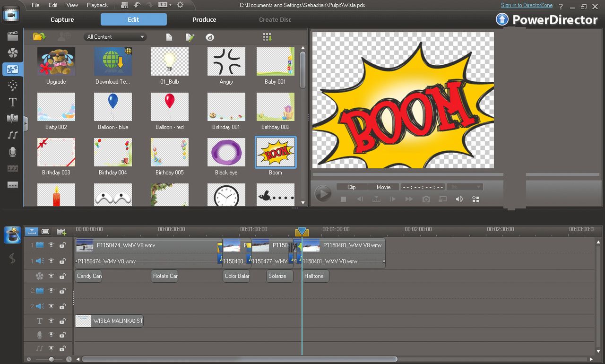This screenshot has width=605, height=364.
Task: Switch to the Produce tab
Action: pos(204,19)
